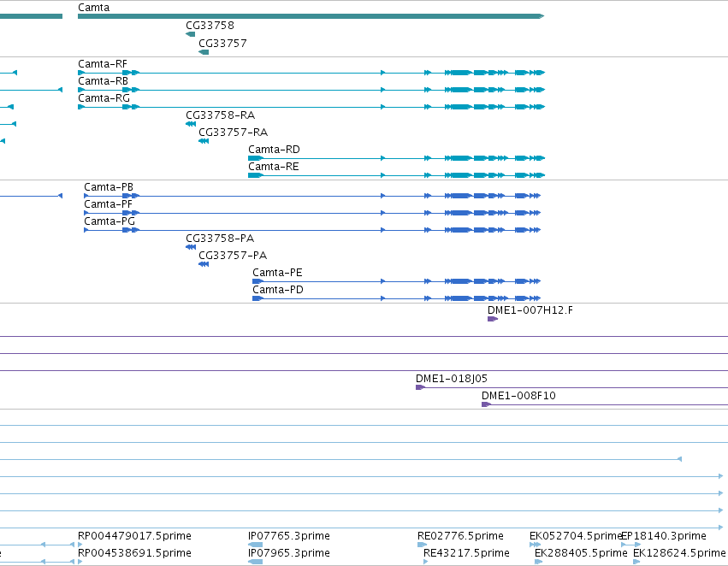Click the CG33758 gene glyph
728x566 pixels.
click(x=191, y=34)
